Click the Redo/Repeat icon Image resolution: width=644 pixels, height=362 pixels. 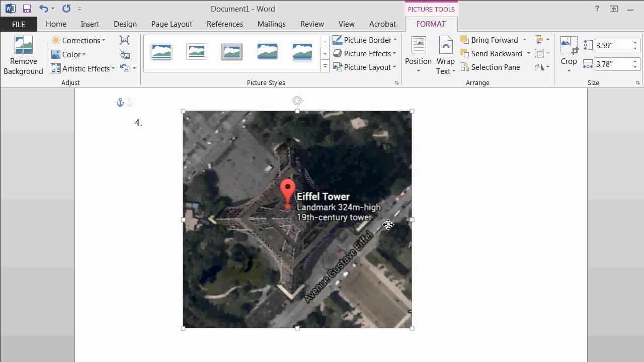point(66,9)
